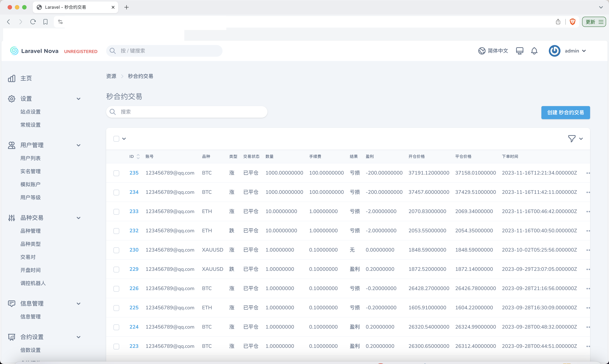The image size is (609, 364).
Task: Check the checkbox for row 230
Action: pos(116,250)
